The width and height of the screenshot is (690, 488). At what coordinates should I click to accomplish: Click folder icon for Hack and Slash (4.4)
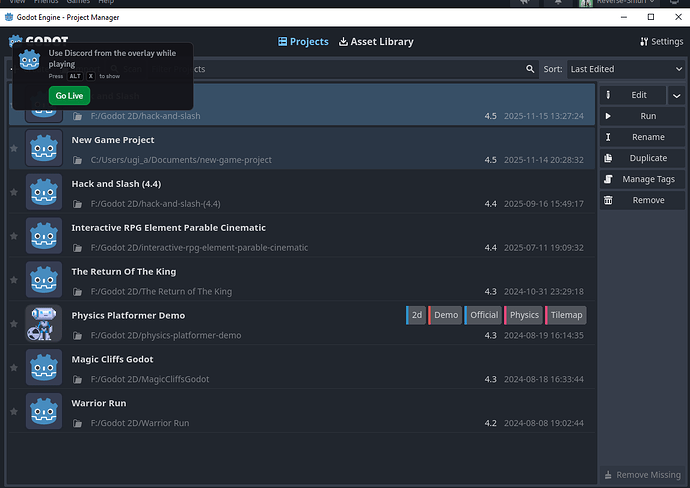[x=78, y=204]
